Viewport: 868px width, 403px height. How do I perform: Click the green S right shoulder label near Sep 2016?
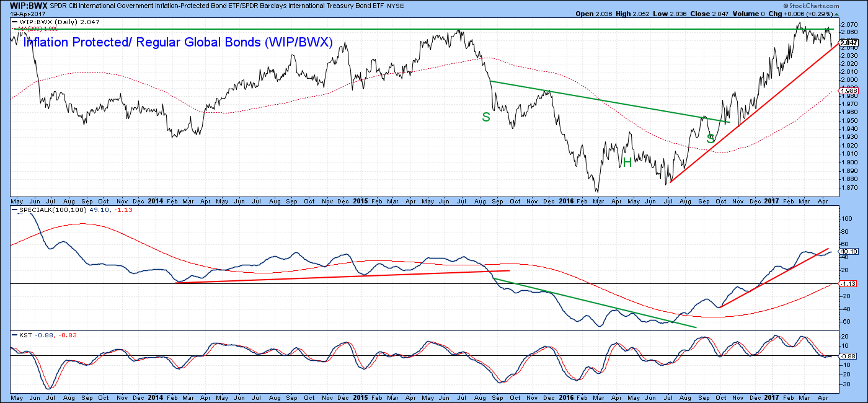(711, 139)
